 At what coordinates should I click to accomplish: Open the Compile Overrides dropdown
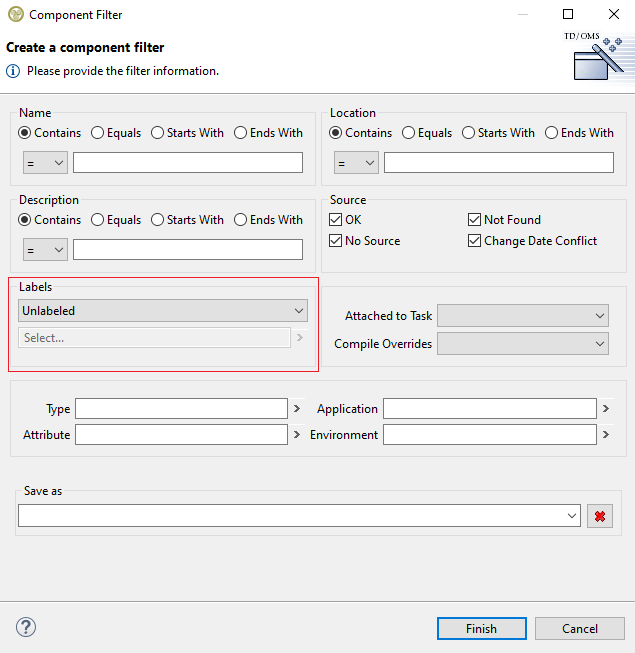pos(522,344)
